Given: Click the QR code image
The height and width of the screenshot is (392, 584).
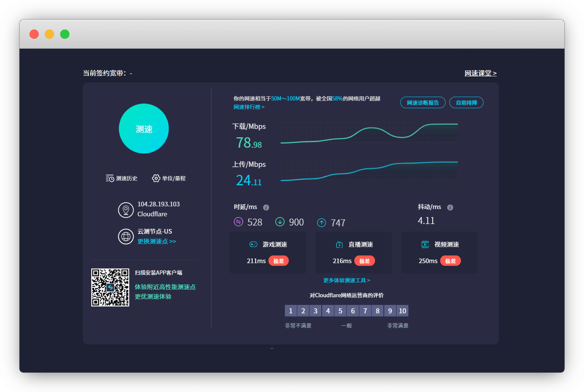Looking at the screenshot, I should click(110, 287).
